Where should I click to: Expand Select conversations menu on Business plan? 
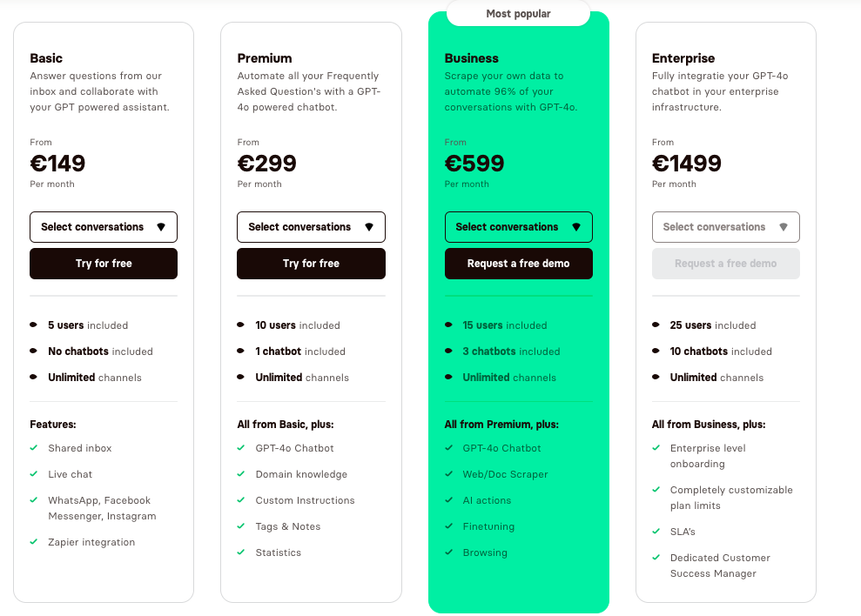pyautogui.click(x=518, y=226)
